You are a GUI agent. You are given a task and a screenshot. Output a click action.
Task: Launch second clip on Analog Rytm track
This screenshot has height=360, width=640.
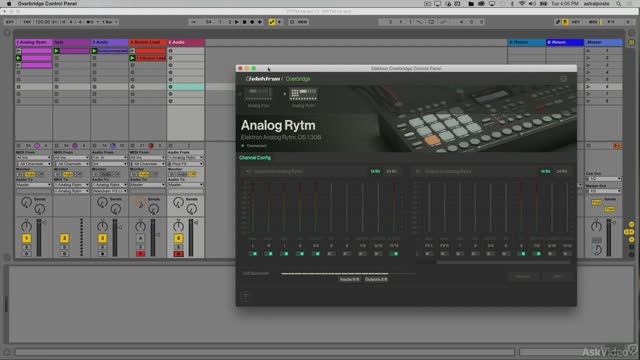[x=18, y=58]
